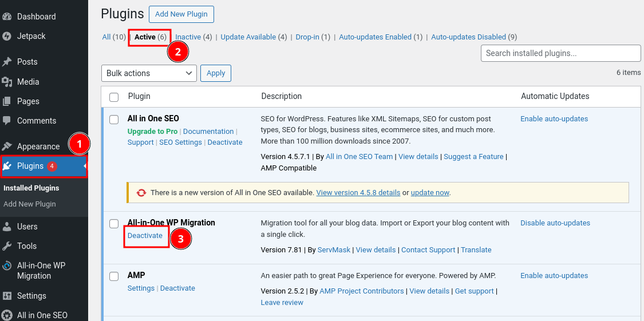
Task: Select the Comments speech bubble icon
Action: pyautogui.click(x=7, y=121)
